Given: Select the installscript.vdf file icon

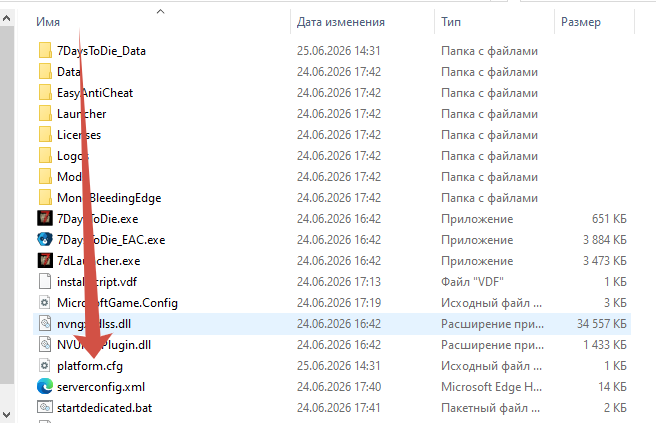Looking at the screenshot, I should (45, 281).
